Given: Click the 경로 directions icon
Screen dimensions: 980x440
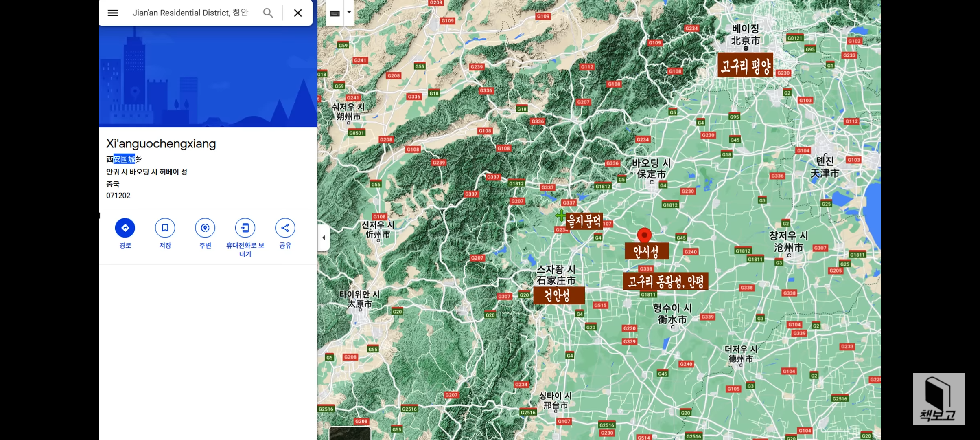Looking at the screenshot, I should pos(125,228).
